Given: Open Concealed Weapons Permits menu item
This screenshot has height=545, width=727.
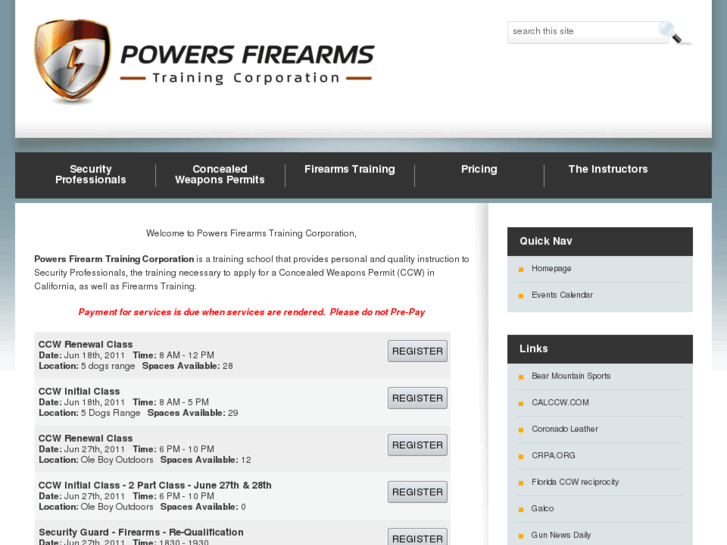Looking at the screenshot, I should click(x=220, y=174).
